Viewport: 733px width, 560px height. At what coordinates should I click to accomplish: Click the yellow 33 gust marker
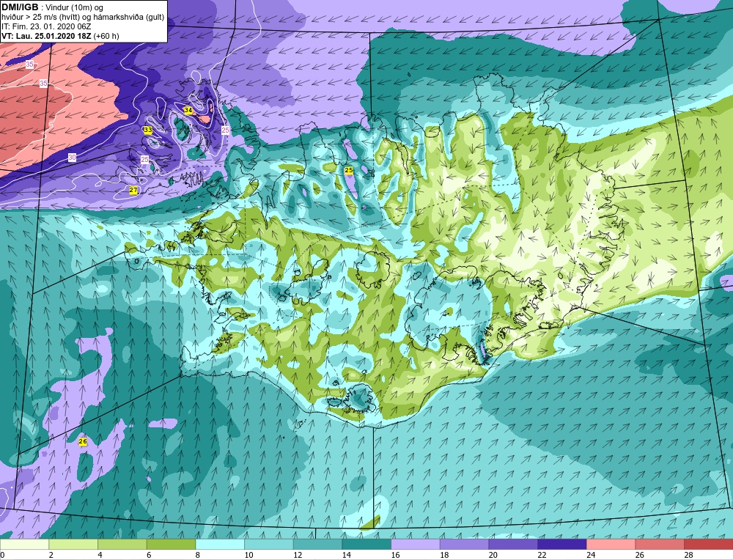coord(148,130)
